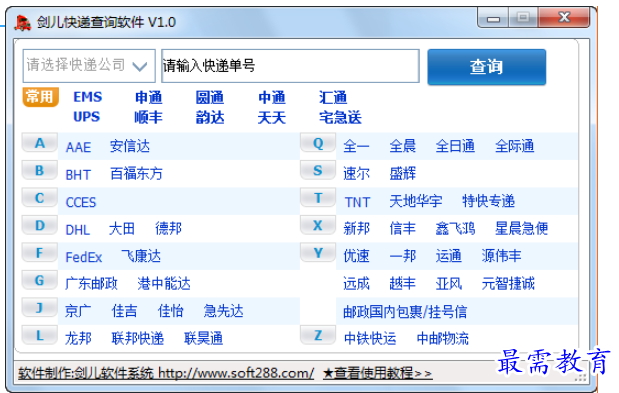The image size is (619, 393).
Task: Select 飞康达 courier
Action: click(141, 256)
